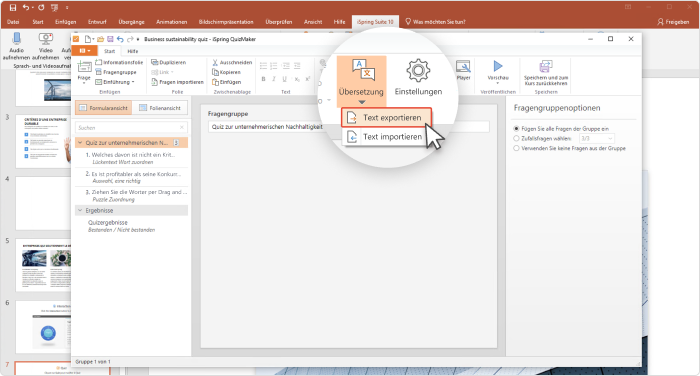Open the Einführung dropdown

[115, 82]
